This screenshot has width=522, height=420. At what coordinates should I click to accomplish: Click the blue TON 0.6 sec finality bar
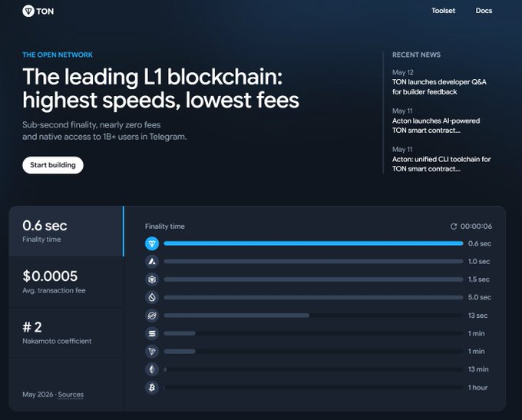tap(313, 243)
